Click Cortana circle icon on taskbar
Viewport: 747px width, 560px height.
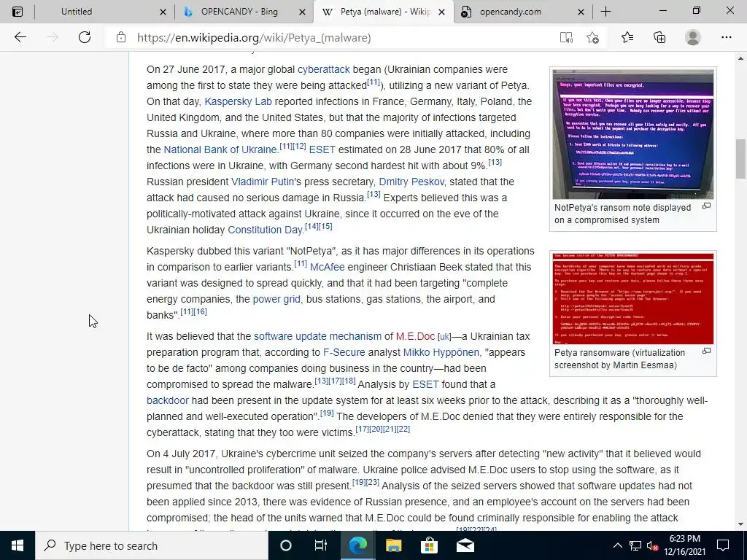pyautogui.click(x=285, y=545)
